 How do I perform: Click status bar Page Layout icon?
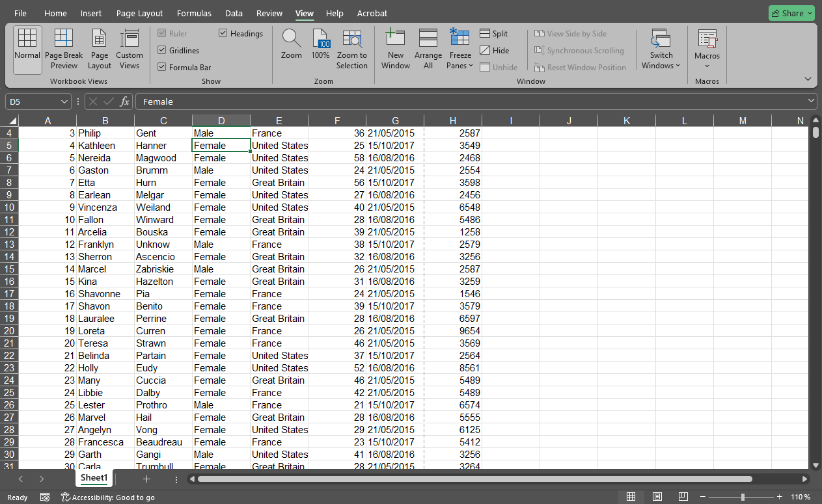tap(657, 497)
